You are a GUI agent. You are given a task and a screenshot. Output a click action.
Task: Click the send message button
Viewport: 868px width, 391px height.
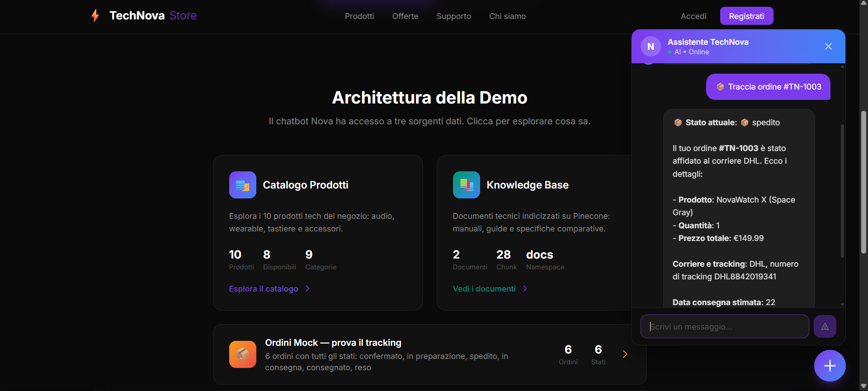coord(825,326)
